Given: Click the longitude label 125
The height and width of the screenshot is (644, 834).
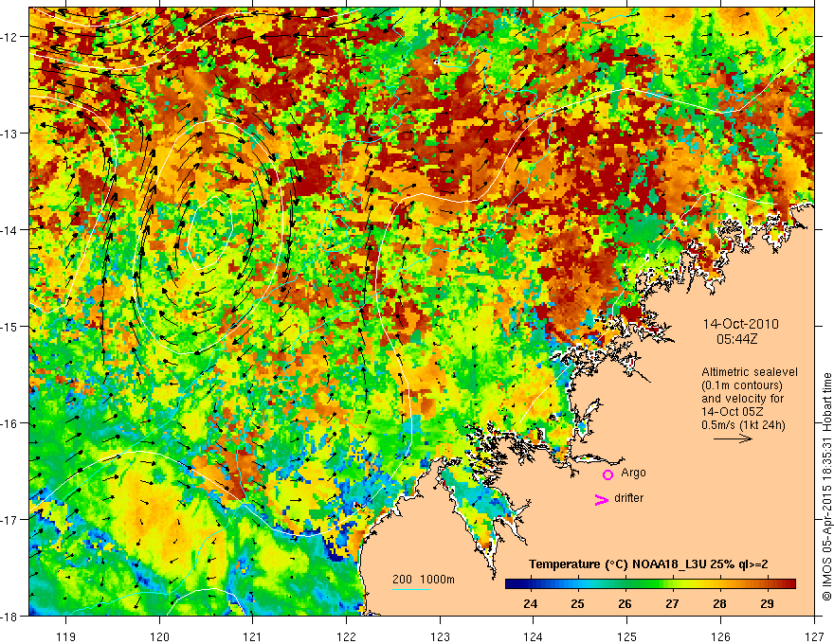Looking at the screenshot, I should tap(627, 636).
